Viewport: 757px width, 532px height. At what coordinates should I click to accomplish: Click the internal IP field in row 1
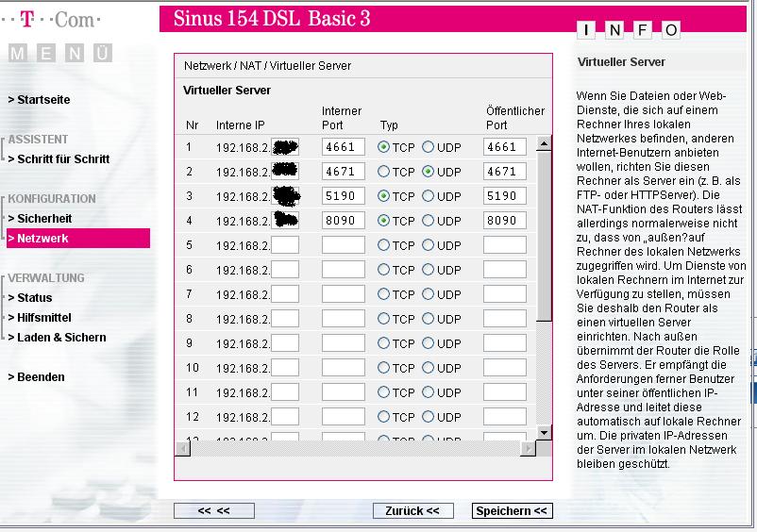[x=285, y=147]
